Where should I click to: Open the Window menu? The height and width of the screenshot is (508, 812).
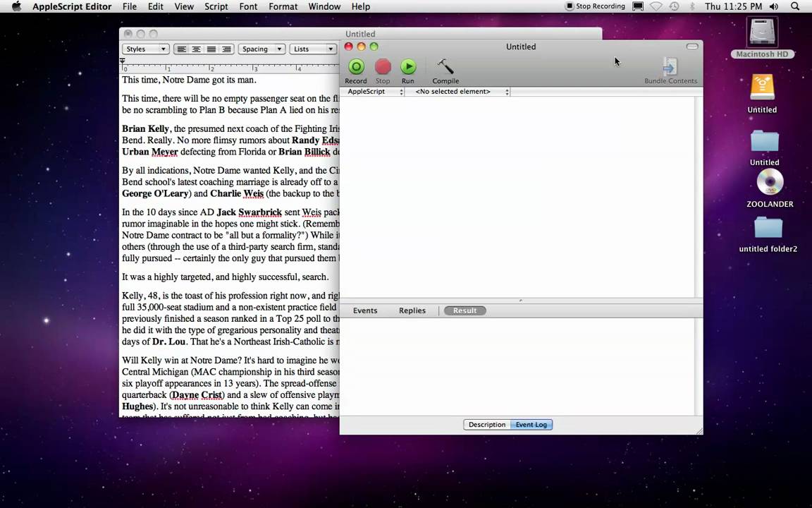pos(324,6)
